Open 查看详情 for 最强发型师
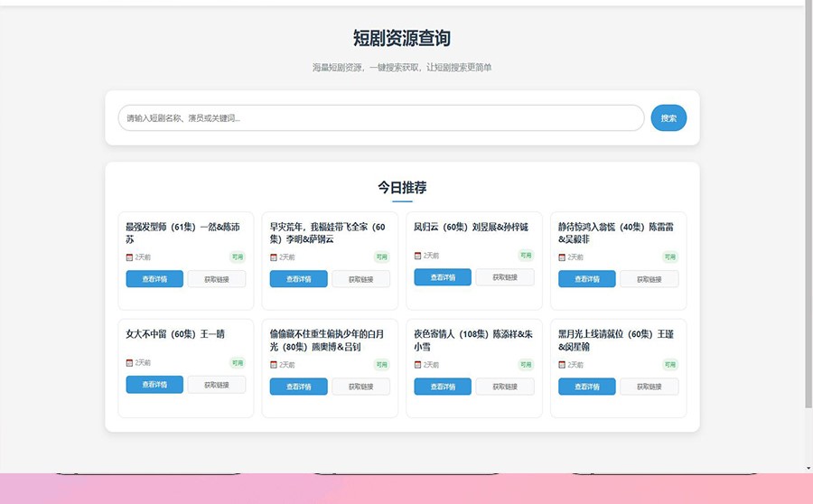This screenshot has height=504, width=813. click(x=154, y=279)
